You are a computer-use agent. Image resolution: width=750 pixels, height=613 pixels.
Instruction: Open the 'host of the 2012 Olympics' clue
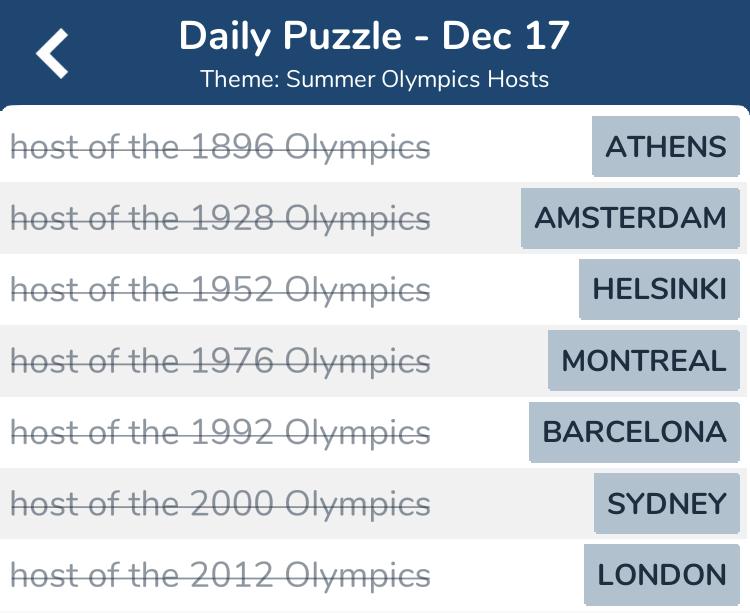click(221, 575)
